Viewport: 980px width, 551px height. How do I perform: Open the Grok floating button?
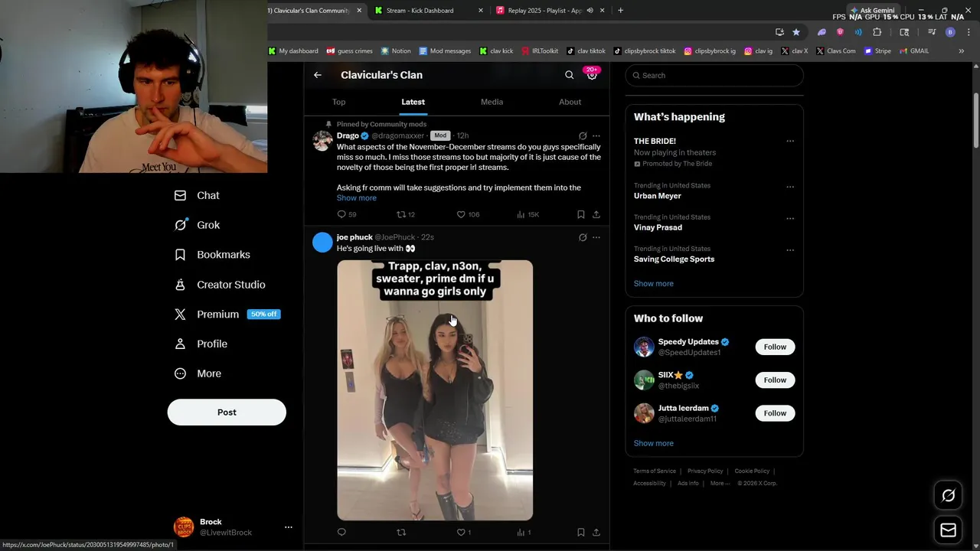click(x=948, y=496)
